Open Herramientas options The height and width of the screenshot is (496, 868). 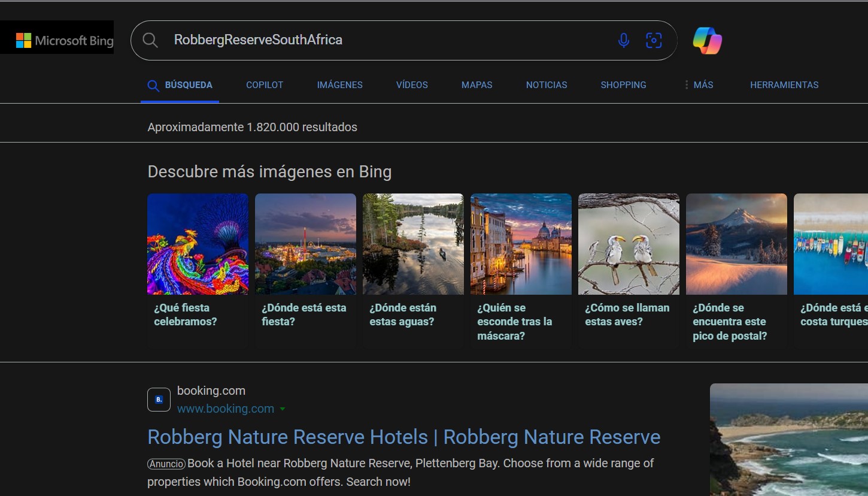click(784, 85)
